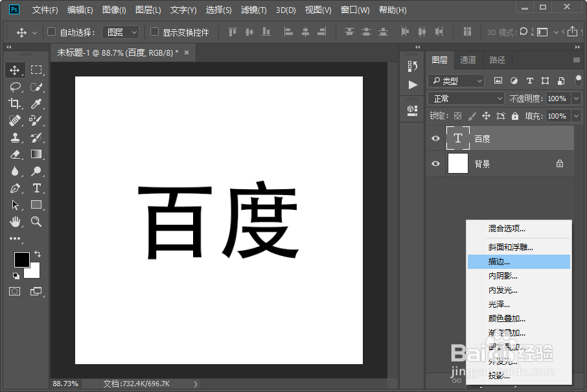
Task: Select the Brush tool
Action: [x=36, y=121]
